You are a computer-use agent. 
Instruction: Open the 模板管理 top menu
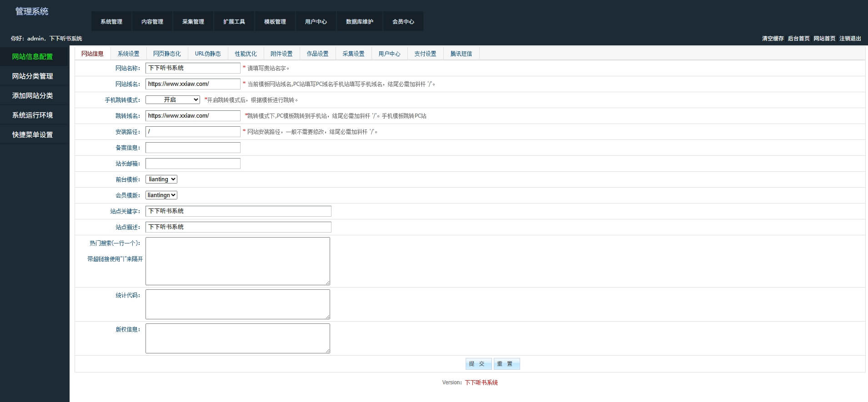[275, 21]
